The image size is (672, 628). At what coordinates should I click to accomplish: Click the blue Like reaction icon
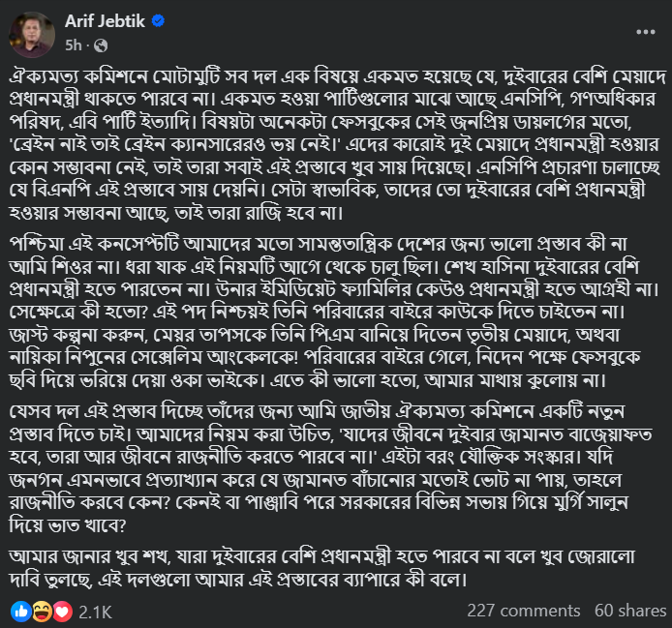click(x=20, y=612)
